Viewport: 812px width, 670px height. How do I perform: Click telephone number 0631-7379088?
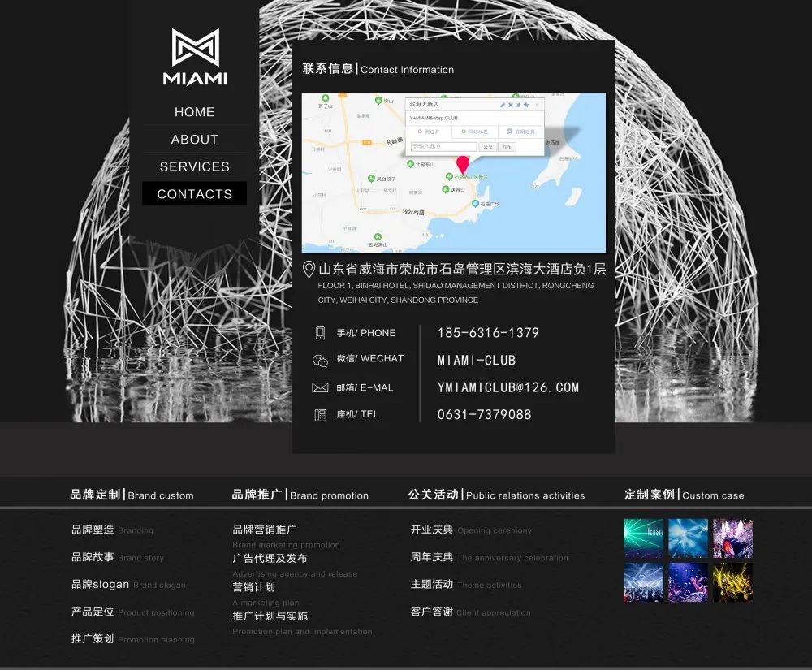coord(484,414)
